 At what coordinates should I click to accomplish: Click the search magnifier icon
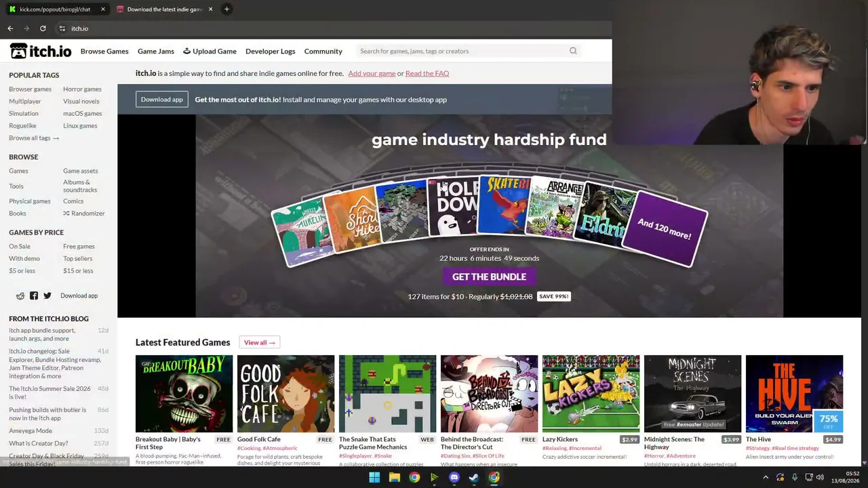573,51
